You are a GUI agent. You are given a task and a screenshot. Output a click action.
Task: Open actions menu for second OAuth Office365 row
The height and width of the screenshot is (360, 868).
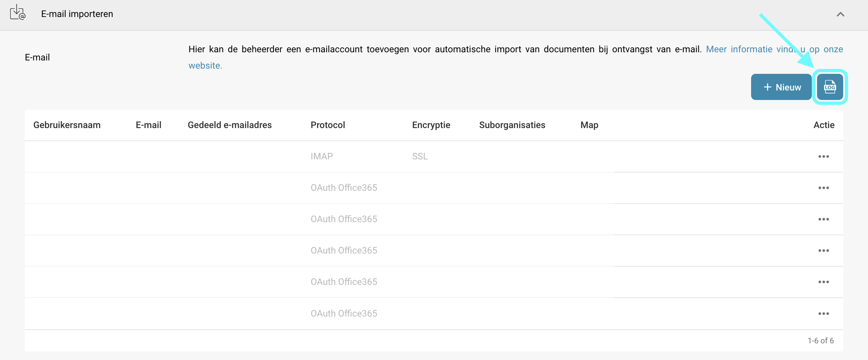click(823, 219)
